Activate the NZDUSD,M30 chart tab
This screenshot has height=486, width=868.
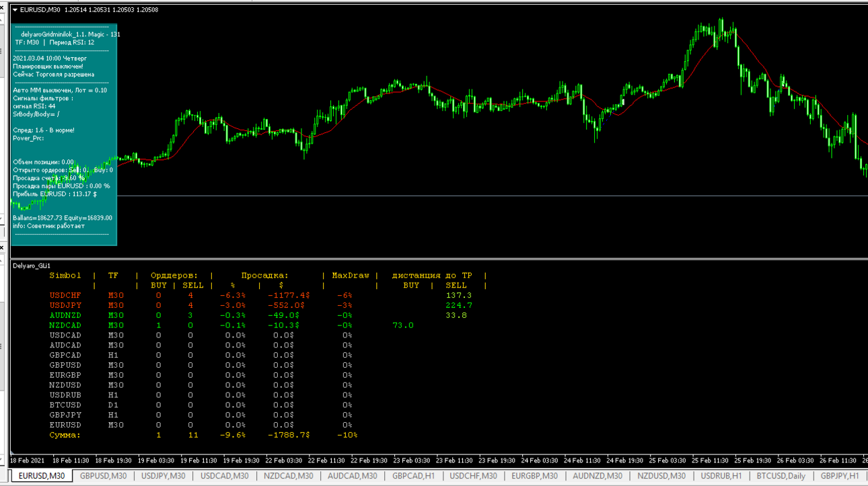pyautogui.click(x=661, y=476)
